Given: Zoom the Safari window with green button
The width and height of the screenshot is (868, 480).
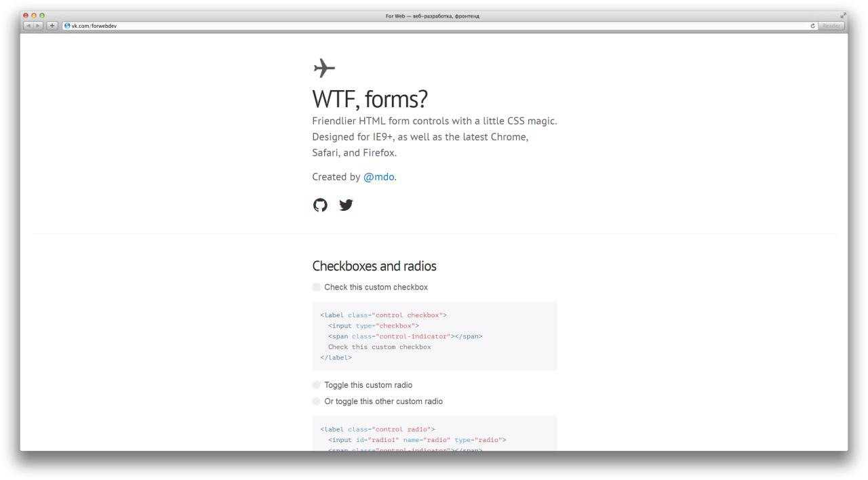Looking at the screenshot, I should [42, 15].
